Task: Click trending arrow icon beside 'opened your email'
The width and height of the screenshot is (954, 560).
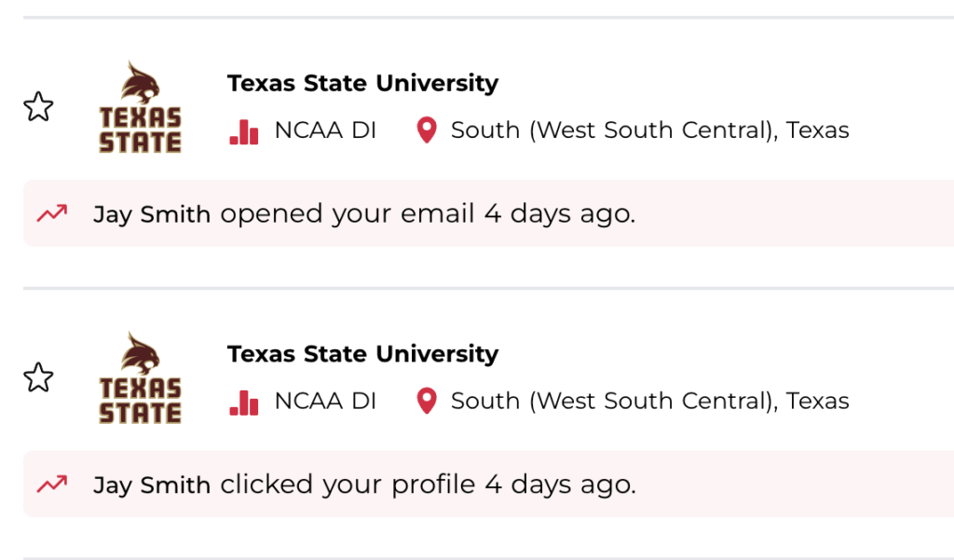Action: (52, 213)
